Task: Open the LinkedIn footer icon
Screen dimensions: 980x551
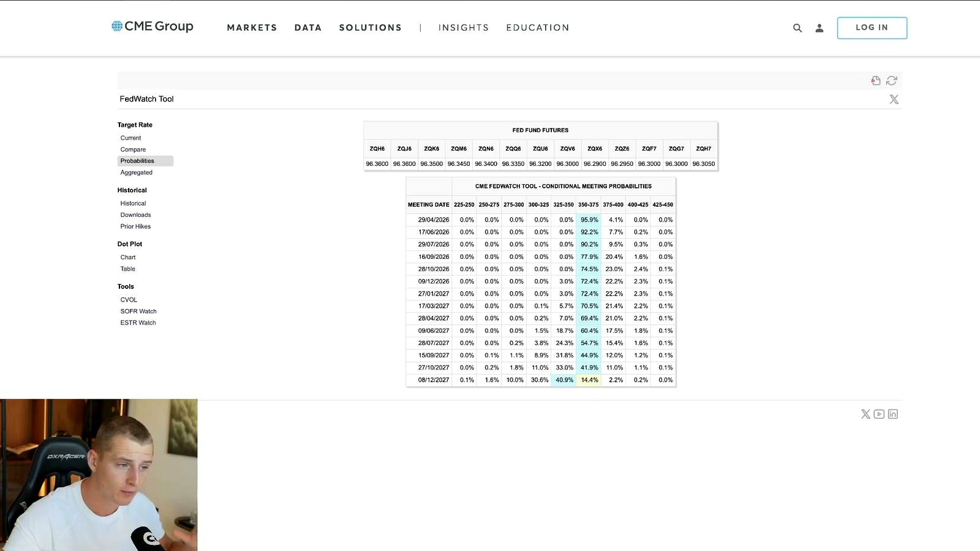Action: [893, 414]
